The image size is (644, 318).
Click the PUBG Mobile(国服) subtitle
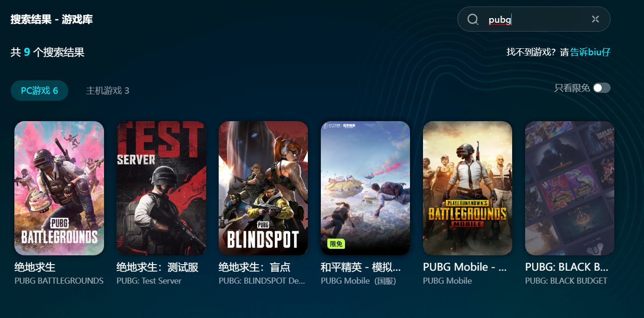point(358,281)
